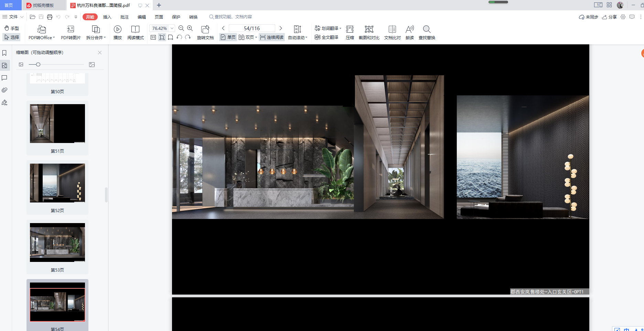Click 未同步 sync status
Viewport: 644px width, 331px height.
coord(589,17)
